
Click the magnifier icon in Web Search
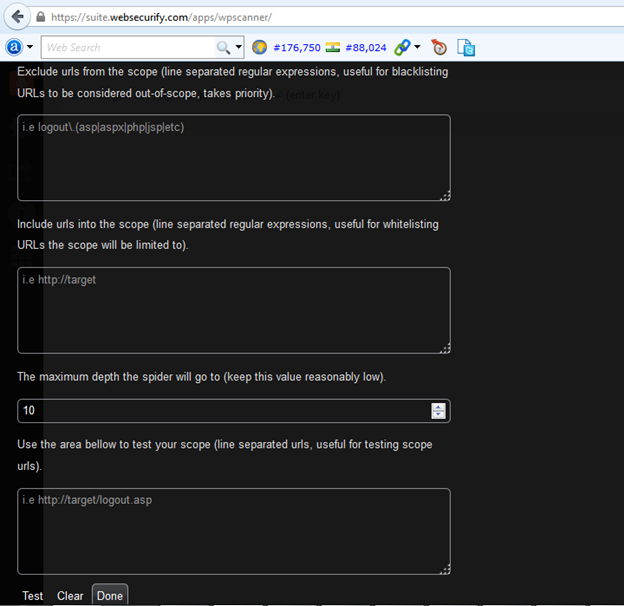[x=223, y=47]
